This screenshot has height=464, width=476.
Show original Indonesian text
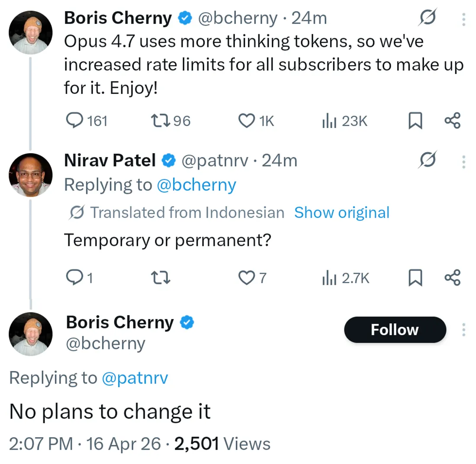pos(342,213)
